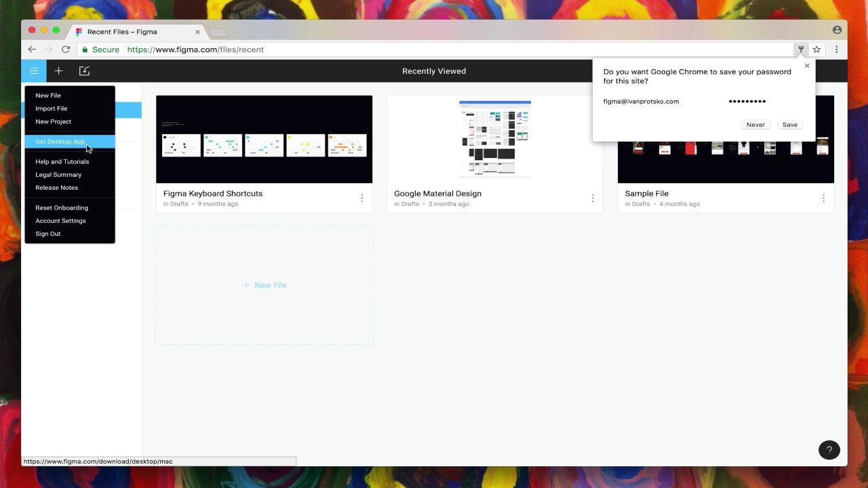
Task: Close the save password popup
Action: pyautogui.click(x=807, y=66)
